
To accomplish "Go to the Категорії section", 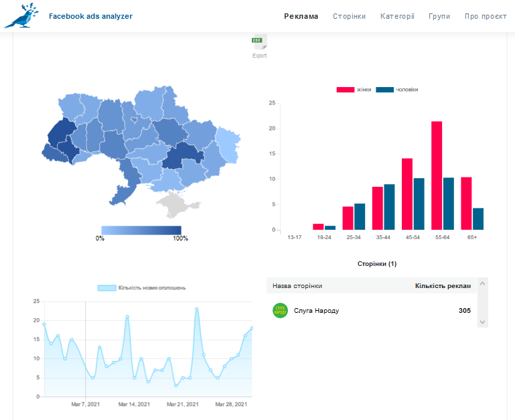I will click(x=397, y=16).
